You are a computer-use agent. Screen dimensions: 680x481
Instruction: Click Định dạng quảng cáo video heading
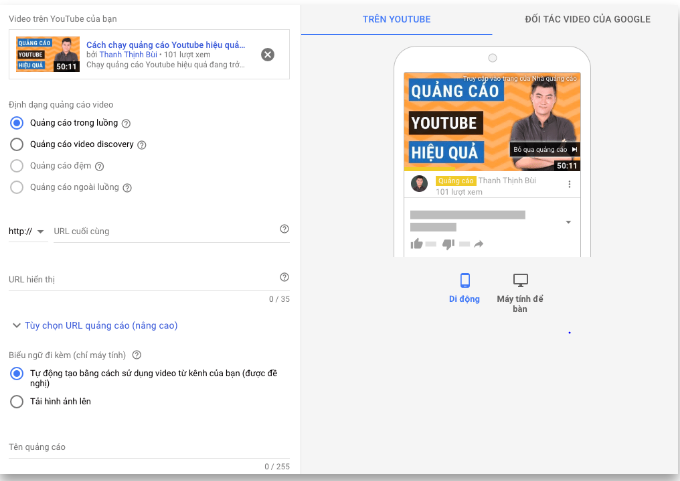click(x=61, y=105)
